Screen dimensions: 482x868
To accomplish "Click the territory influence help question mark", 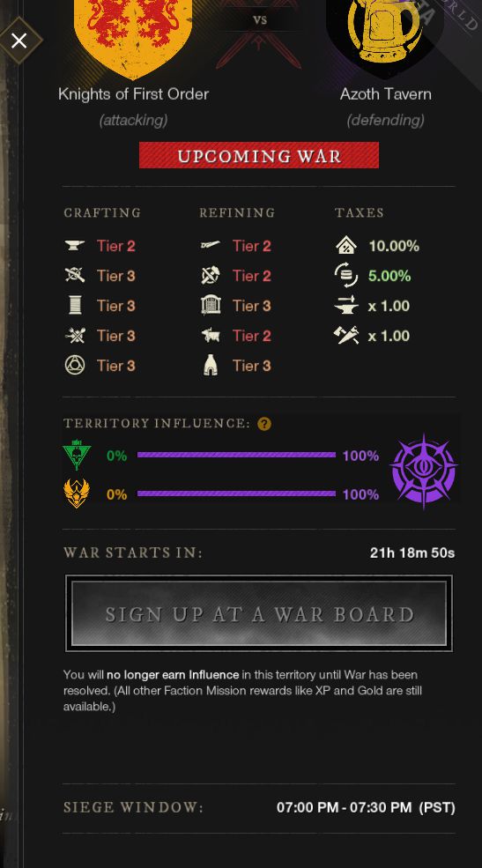I will click(264, 424).
